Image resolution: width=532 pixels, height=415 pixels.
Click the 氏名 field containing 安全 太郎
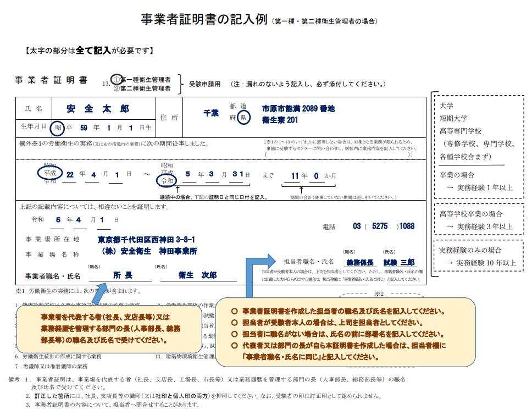[x=98, y=109]
